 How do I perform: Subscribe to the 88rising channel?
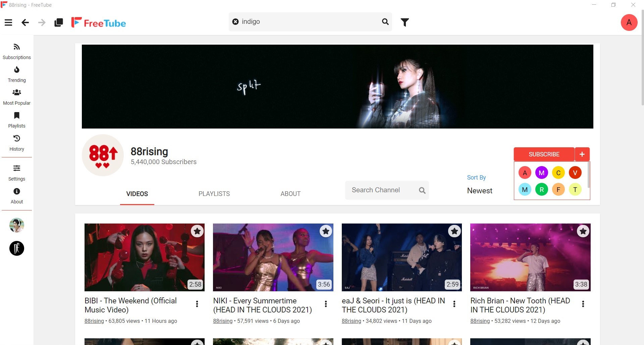[x=544, y=154]
